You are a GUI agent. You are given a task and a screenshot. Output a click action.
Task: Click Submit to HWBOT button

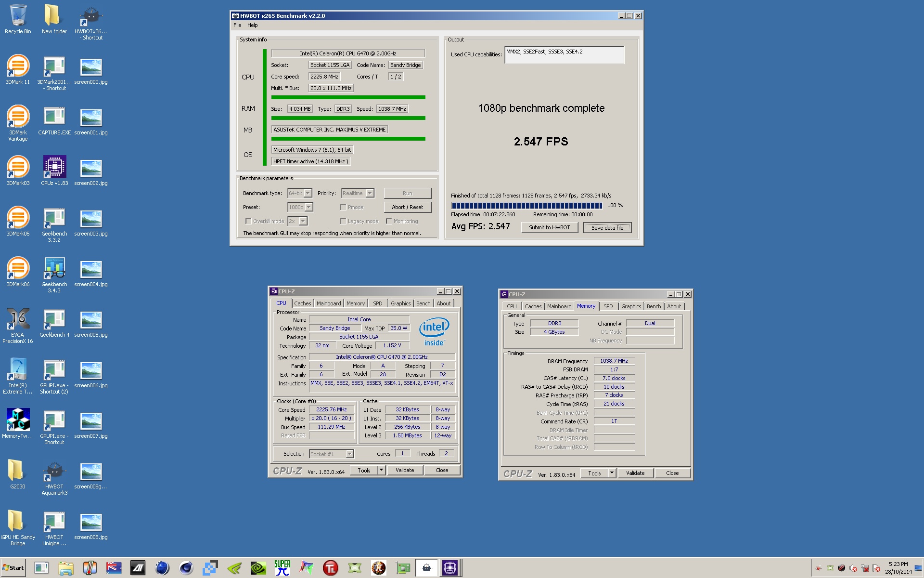pyautogui.click(x=549, y=227)
